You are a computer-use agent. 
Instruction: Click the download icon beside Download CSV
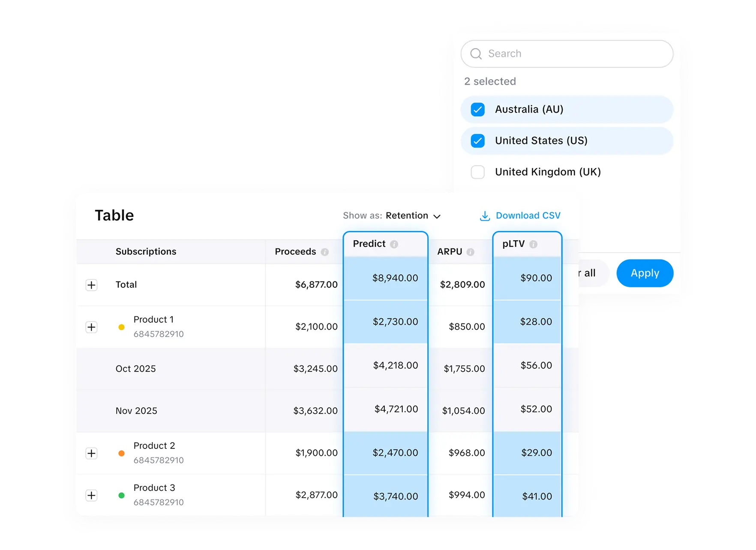coord(485,215)
